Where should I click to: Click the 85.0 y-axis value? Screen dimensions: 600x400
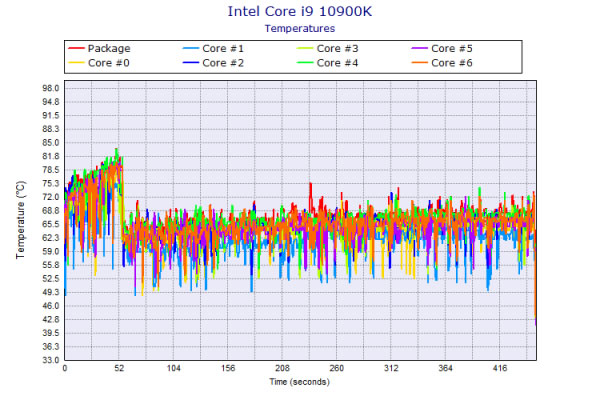coord(51,143)
